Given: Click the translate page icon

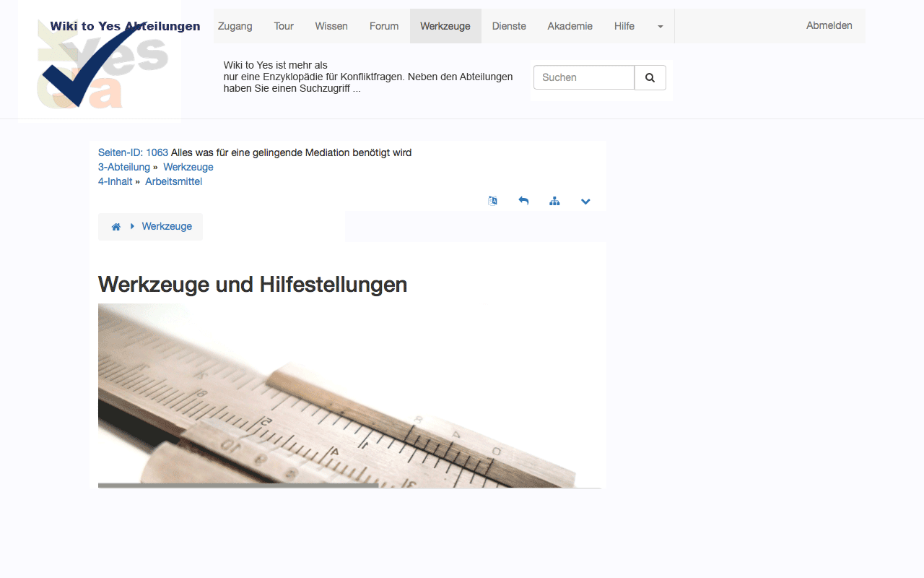Looking at the screenshot, I should (x=492, y=201).
